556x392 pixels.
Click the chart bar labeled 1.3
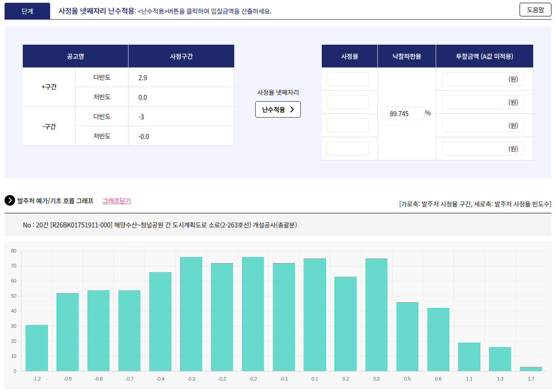click(500, 359)
